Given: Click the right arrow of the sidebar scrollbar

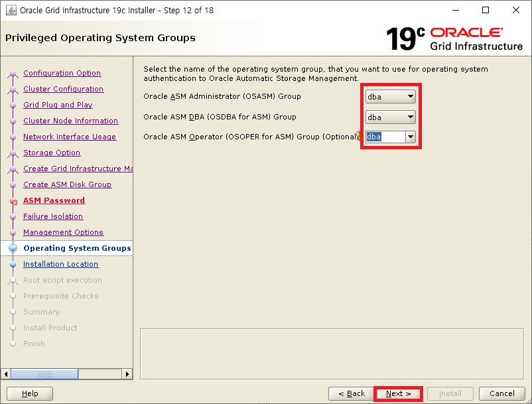Looking at the screenshot, I should [x=127, y=374].
